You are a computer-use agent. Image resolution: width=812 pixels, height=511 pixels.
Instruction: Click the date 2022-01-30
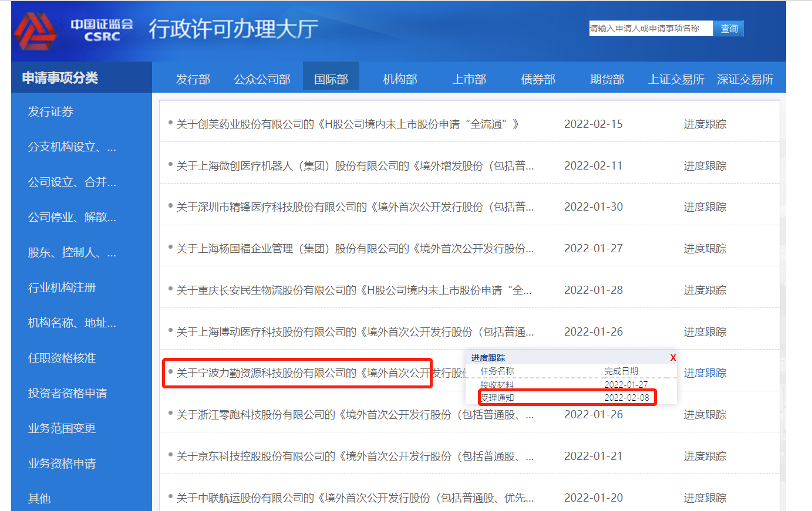[x=594, y=207]
